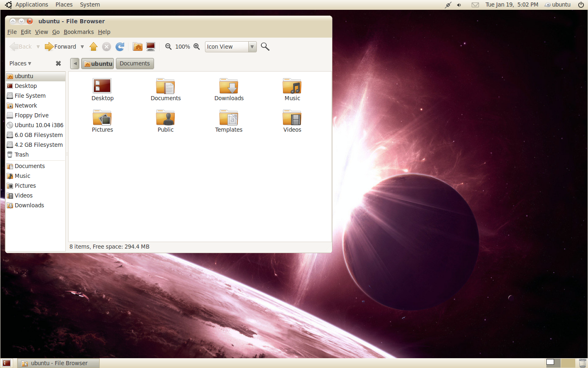The image size is (588, 368).
Task: Open the Bookmarks menu
Action: [x=78, y=32]
